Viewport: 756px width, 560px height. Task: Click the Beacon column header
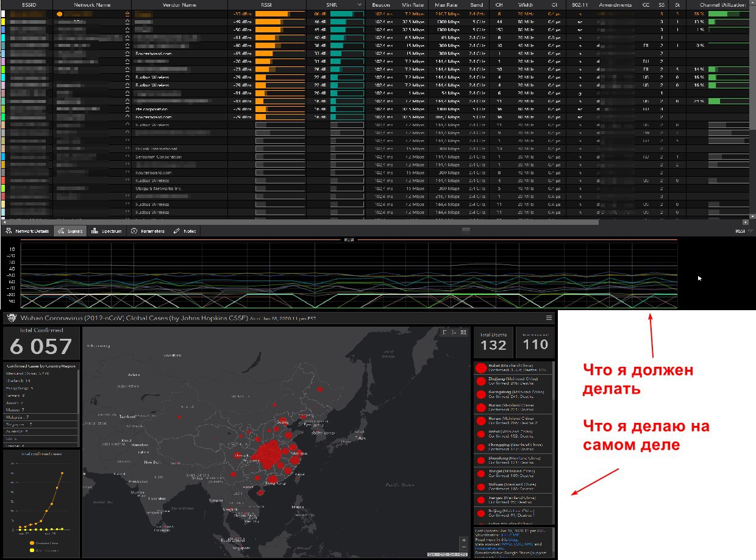381,4
